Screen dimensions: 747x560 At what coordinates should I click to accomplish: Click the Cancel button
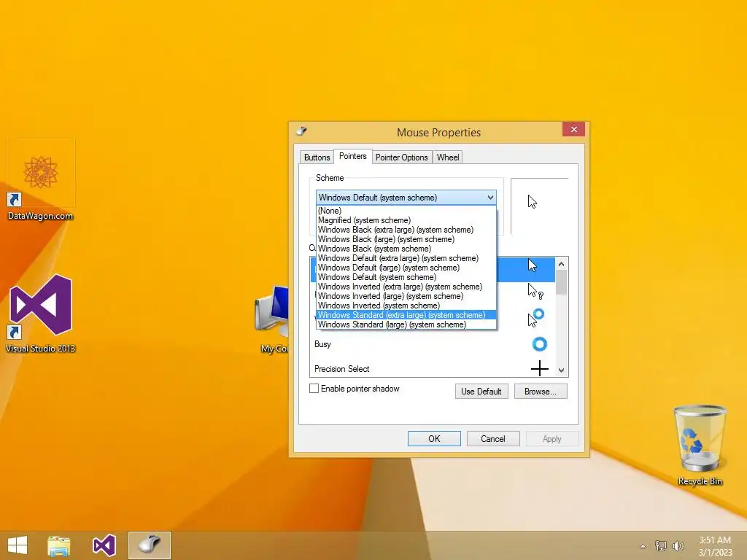[493, 438]
